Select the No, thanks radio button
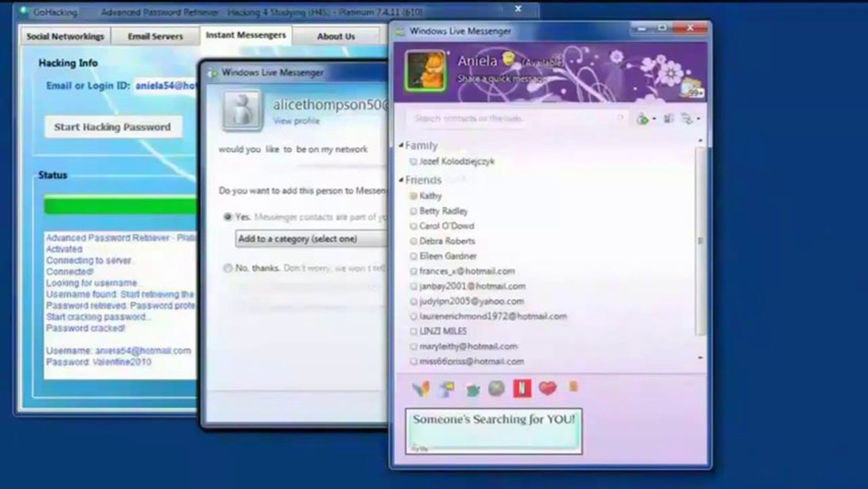 point(228,268)
